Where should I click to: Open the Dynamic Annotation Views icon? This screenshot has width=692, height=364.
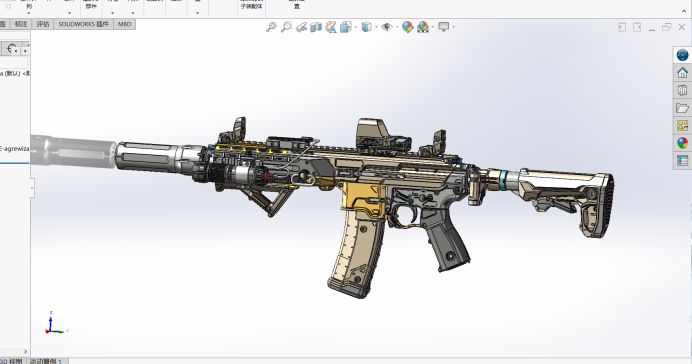(331, 27)
